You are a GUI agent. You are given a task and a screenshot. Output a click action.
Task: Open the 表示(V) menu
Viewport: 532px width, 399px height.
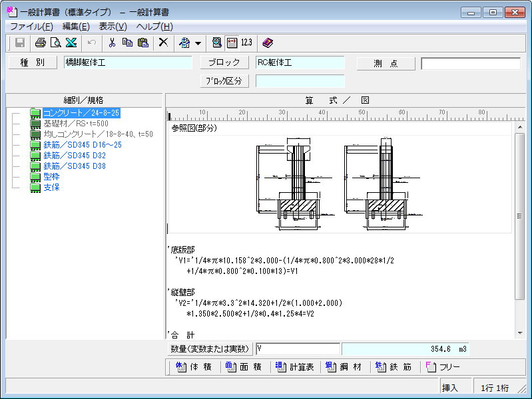point(113,27)
